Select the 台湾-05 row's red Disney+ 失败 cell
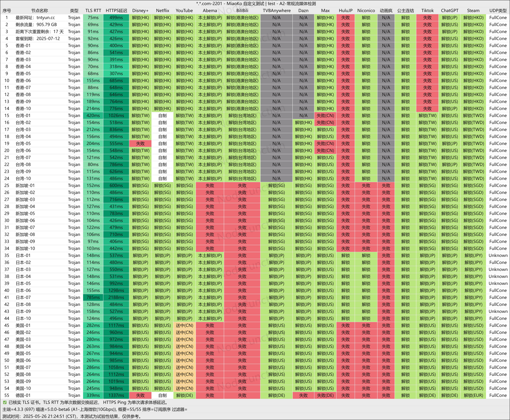 (x=140, y=143)
